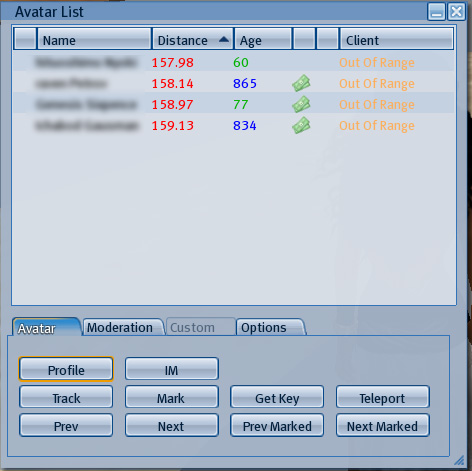
Task: Minimize the Avatar List window
Action: [437, 12]
